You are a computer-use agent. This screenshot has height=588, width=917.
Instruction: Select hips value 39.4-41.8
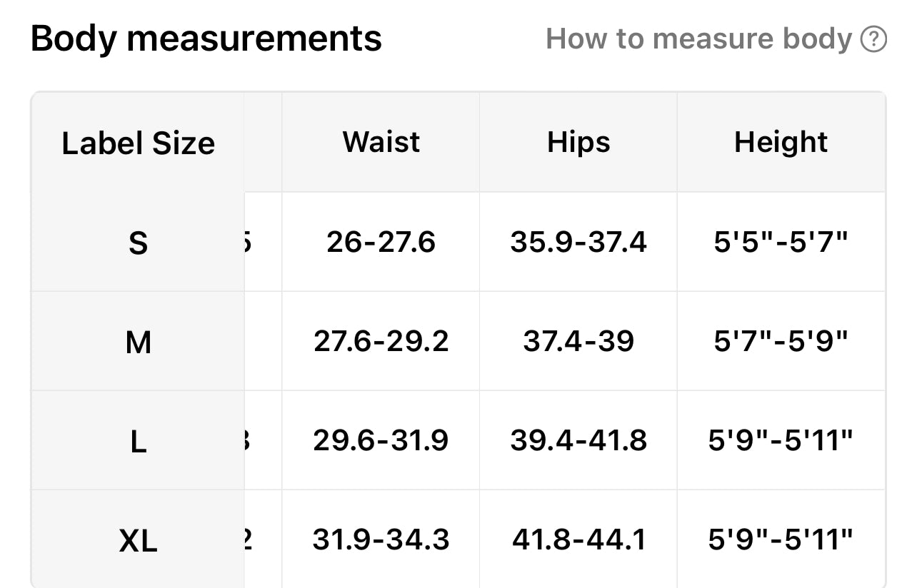coord(578,440)
